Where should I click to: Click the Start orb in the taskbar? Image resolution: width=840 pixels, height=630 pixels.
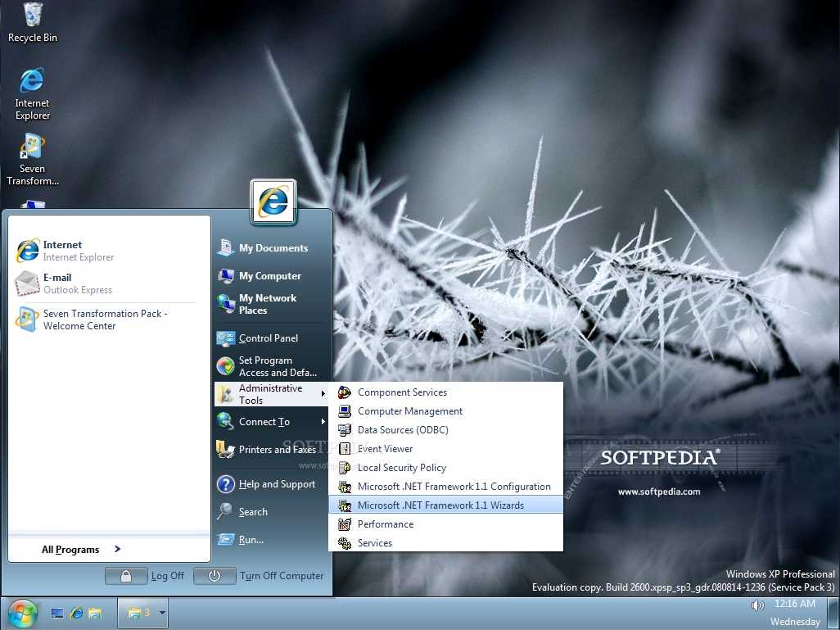(22, 614)
